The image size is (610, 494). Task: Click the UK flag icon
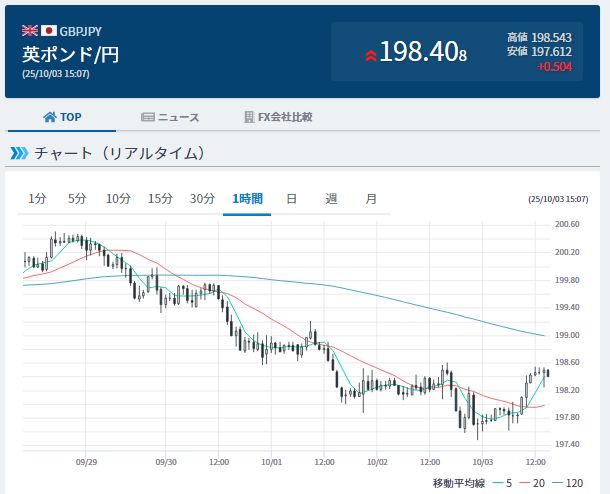coord(29,31)
